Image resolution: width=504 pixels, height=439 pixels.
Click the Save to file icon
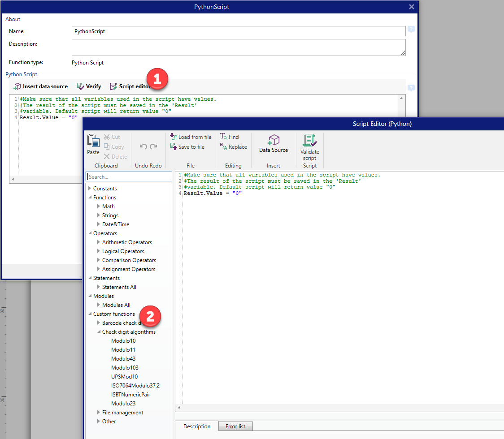point(173,146)
